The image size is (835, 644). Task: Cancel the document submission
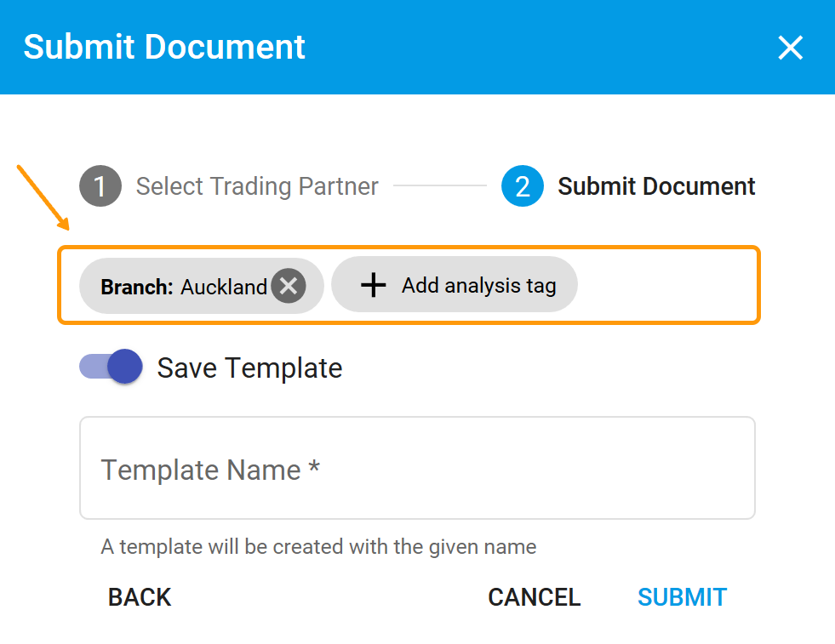534,597
